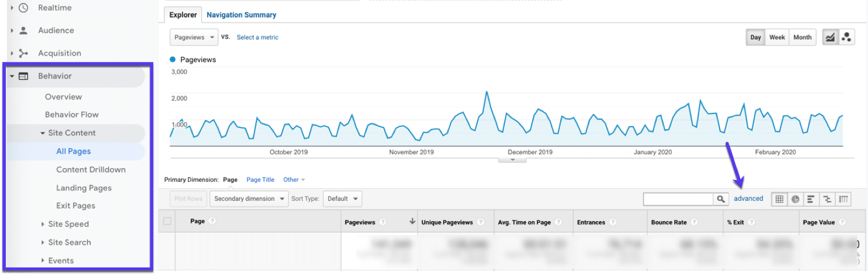Screen dimensions: 868x275
Task: Click the Select a metric link
Action: (258, 37)
